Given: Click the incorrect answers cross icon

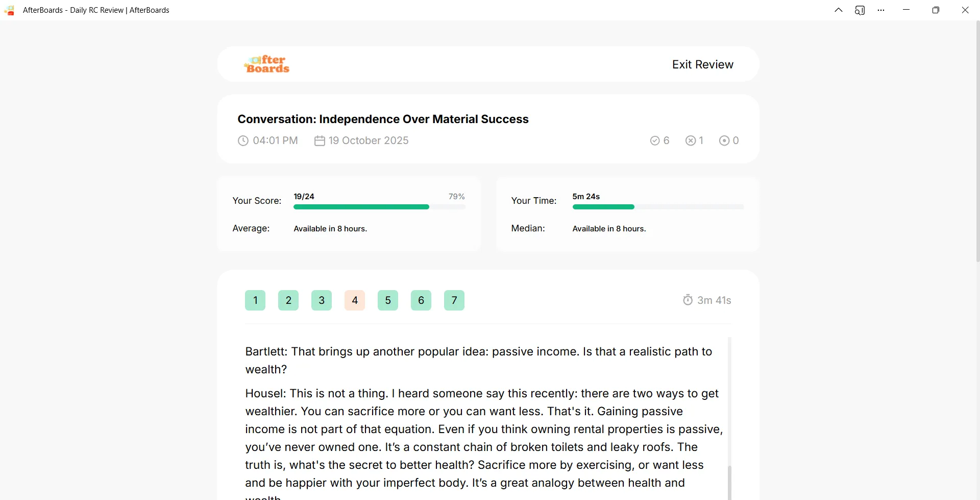Looking at the screenshot, I should [x=691, y=141].
